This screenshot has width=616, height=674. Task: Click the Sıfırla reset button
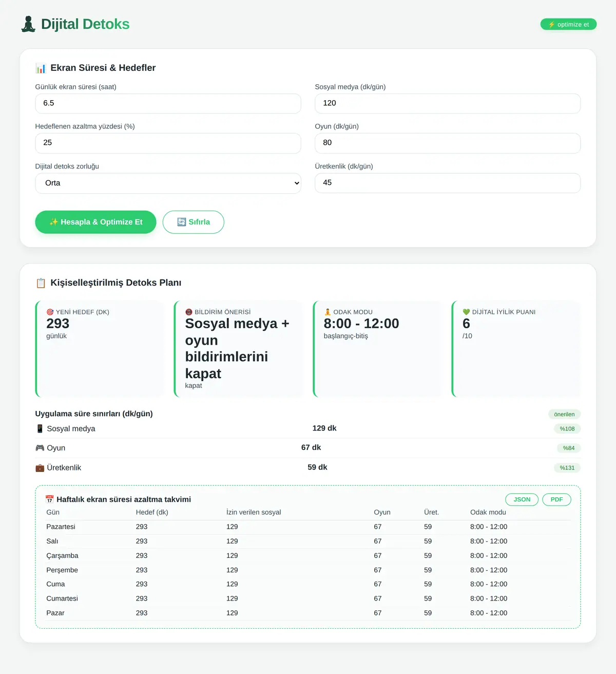pos(194,222)
